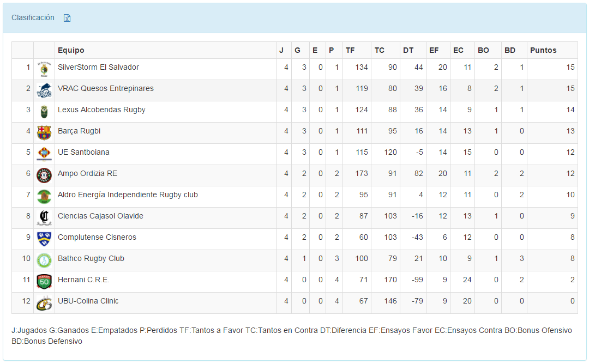
Task: Select the Ciencias Cajasol Olavide team name
Action: pyautogui.click(x=100, y=216)
